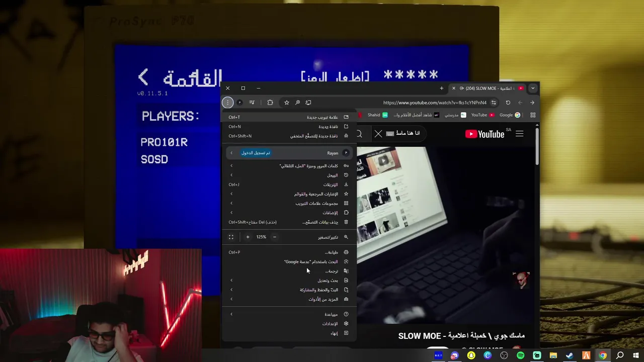Click the YouTube search box text
The height and width of the screenshot is (362, 644).
click(x=408, y=133)
